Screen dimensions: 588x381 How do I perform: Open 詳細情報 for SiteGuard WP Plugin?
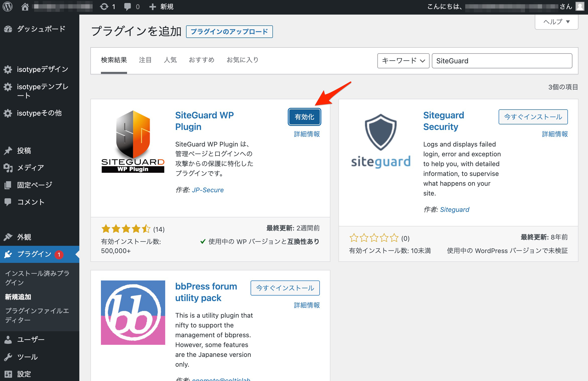click(307, 134)
